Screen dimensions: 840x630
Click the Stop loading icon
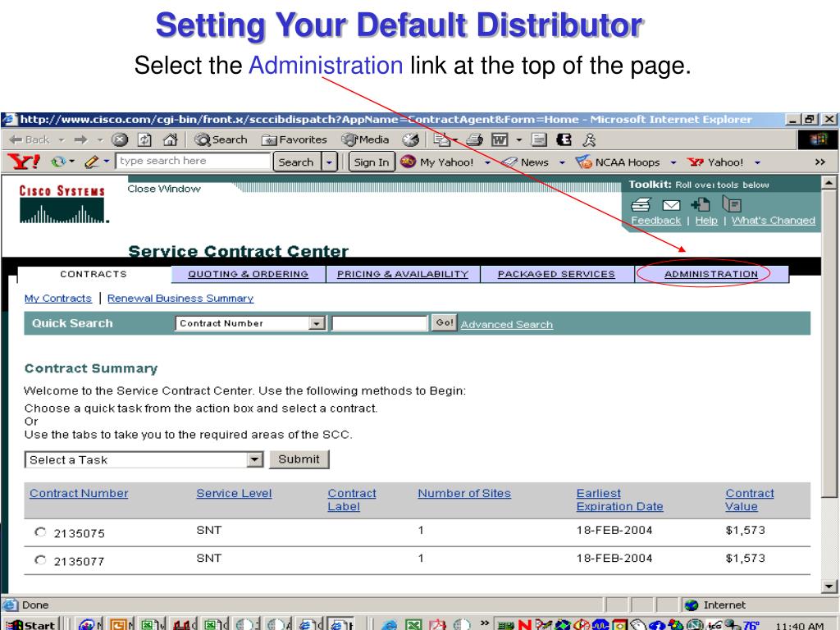point(120,139)
